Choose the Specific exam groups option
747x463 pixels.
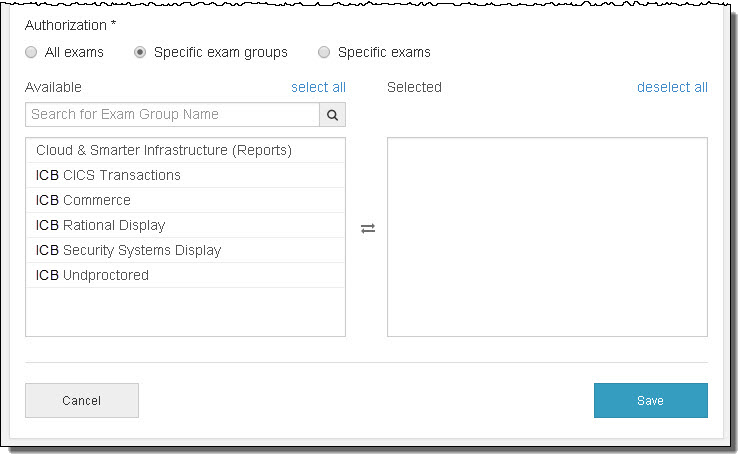[x=141, y=52]
